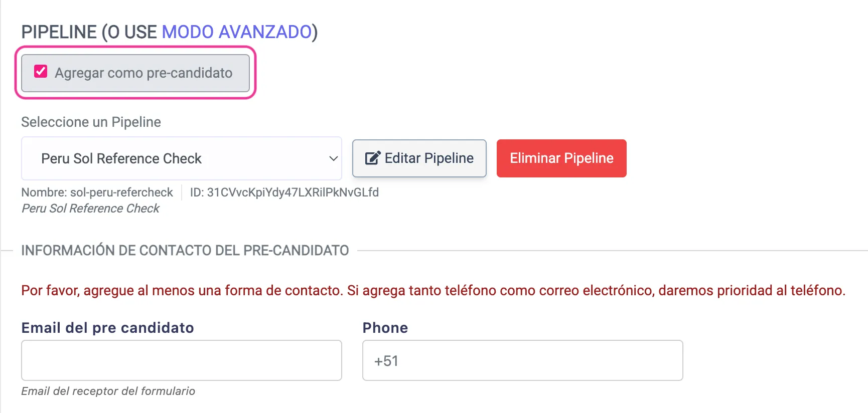Click the checkmark icon in the pink-highlighted checkbox
This screenshot has height=413, width=868.
pos(41,72)
